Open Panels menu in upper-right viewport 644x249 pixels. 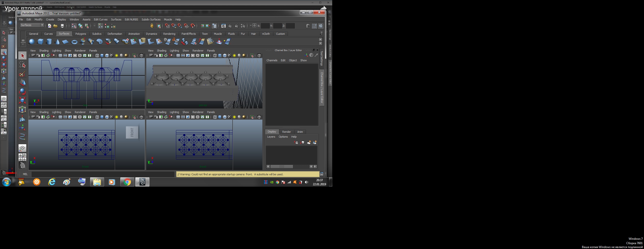211,50
